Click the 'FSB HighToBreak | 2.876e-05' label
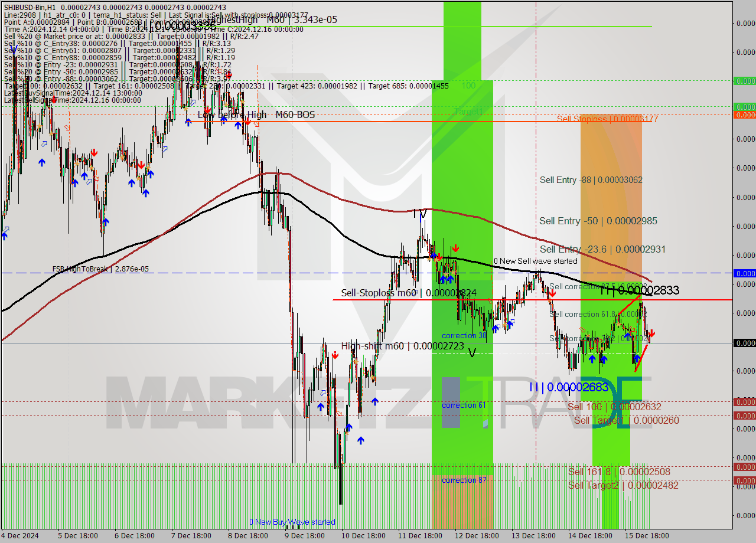Image resolution: width=756 pixels, height=543 pixels. pyautogui.click(x=100, y=269)
